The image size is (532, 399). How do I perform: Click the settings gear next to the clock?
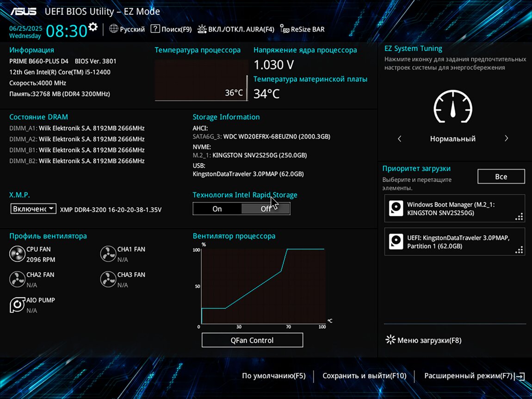pos(93,27)
